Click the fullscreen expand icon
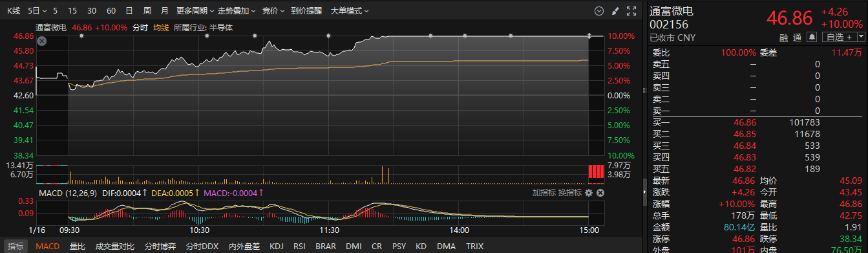Screen dimensions: 868x253 coord(631,11)
